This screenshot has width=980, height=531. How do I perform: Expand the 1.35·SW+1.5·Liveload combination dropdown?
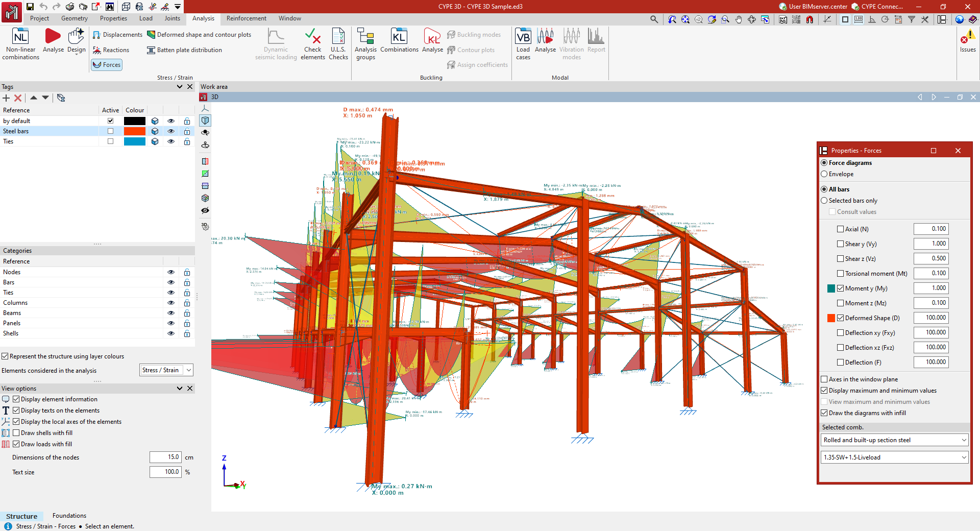[x=894, y=457]
